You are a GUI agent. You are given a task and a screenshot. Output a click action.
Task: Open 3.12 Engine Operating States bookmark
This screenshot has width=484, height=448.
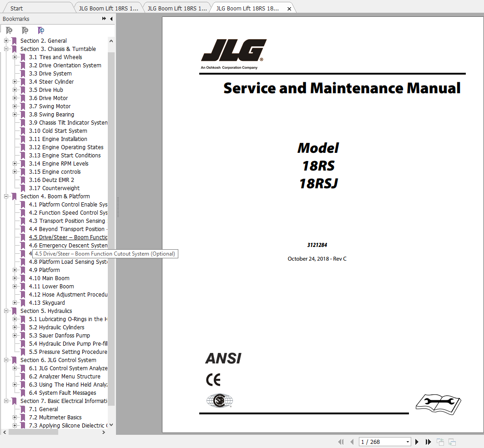pos(66,147)
